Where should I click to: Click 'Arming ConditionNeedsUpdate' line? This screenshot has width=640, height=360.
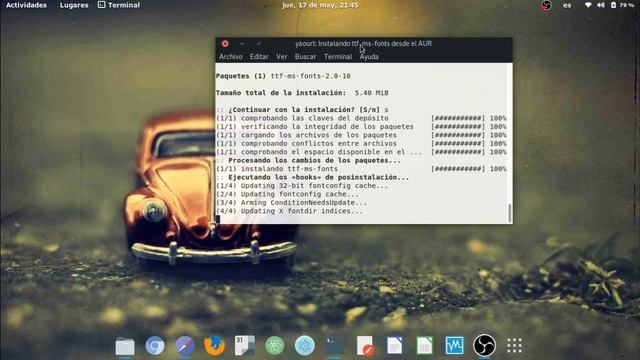coord(291,202)
